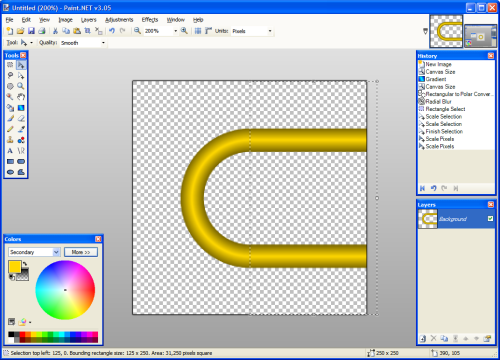500x360 pixels.
Task: Open the File menu
Action: tap(9, 20)
